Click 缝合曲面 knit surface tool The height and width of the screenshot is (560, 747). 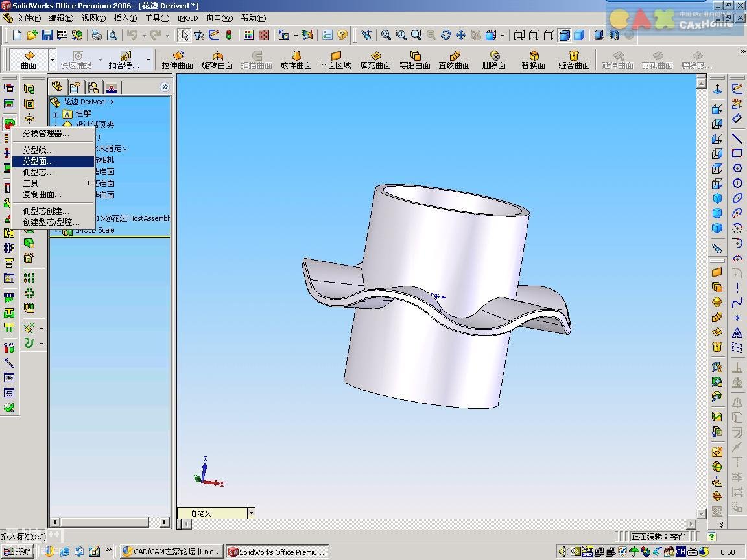[x=574, y=60]
